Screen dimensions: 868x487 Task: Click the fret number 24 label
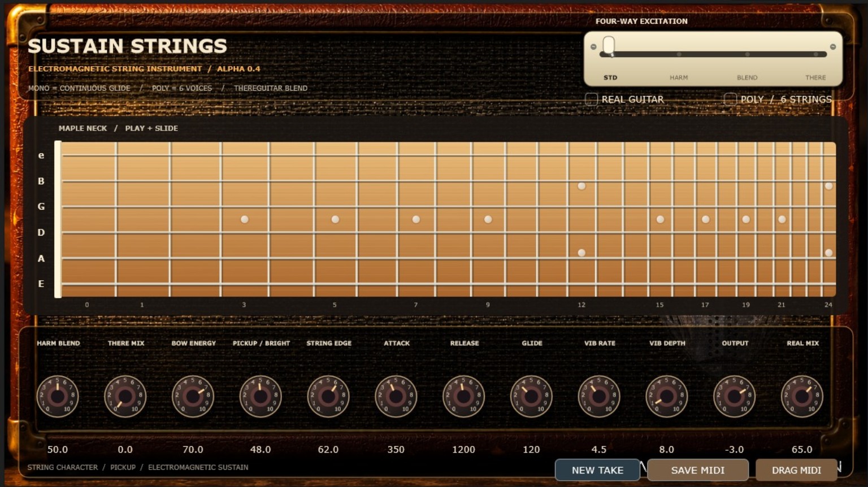pyautogui.click(x=828, y=305)
